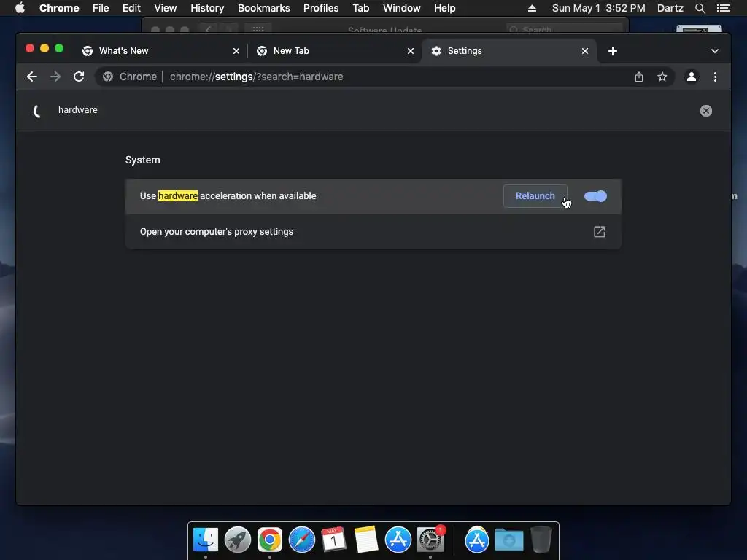
Task: Open the App Store icon beside the Downloads folder
Action: [476, 540]
